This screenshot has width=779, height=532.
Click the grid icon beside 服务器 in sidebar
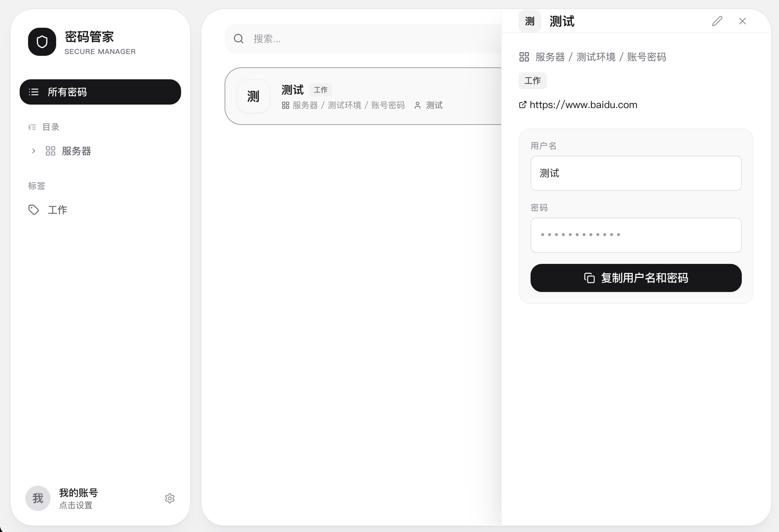[51, 151]
